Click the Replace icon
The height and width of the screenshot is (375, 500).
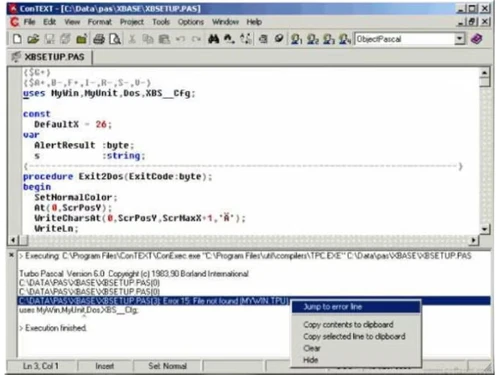point(246,39)
